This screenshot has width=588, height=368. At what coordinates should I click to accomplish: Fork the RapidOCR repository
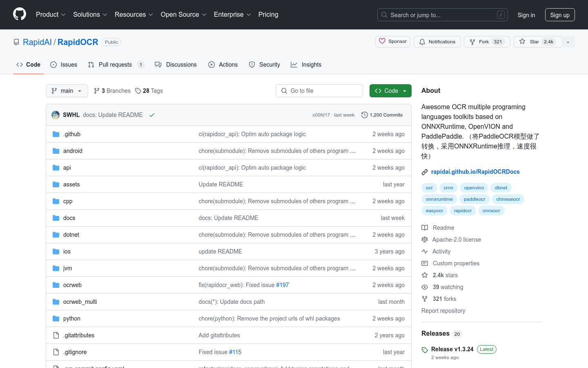click(x=487, y=42)
